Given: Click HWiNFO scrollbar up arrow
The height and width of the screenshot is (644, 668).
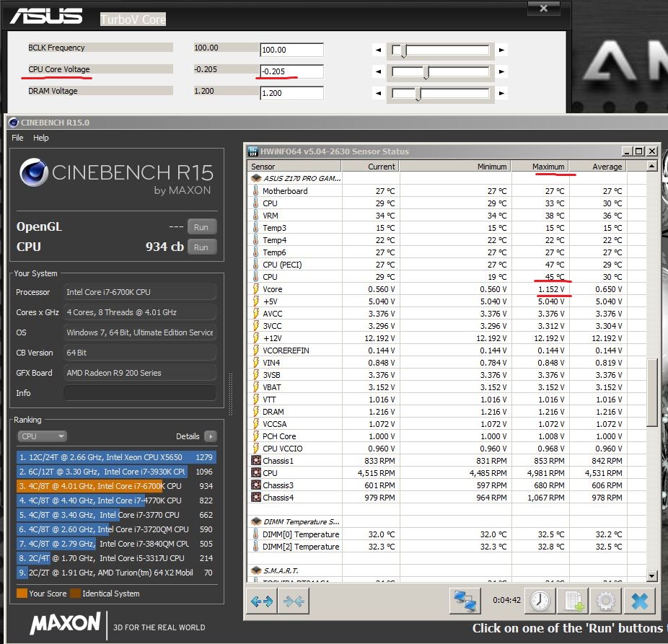Looking at the screenshot, I should point(651,166).
